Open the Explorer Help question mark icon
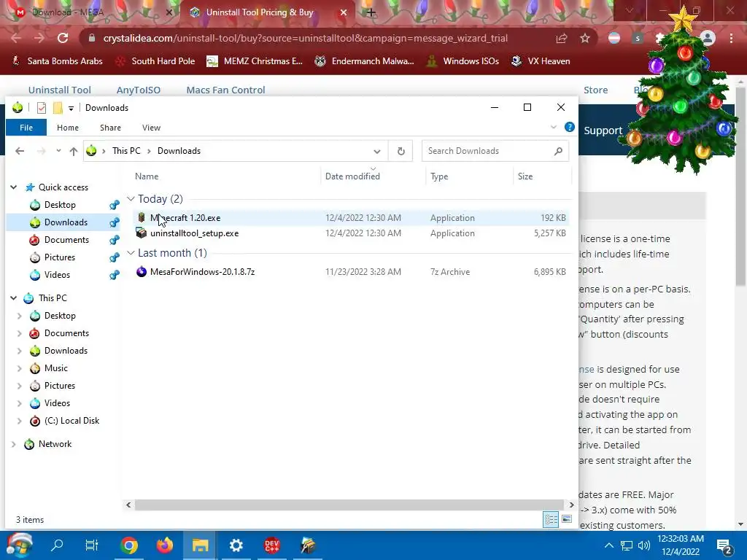The width and height of the screenshot is (747, 560). pos(569,127)
